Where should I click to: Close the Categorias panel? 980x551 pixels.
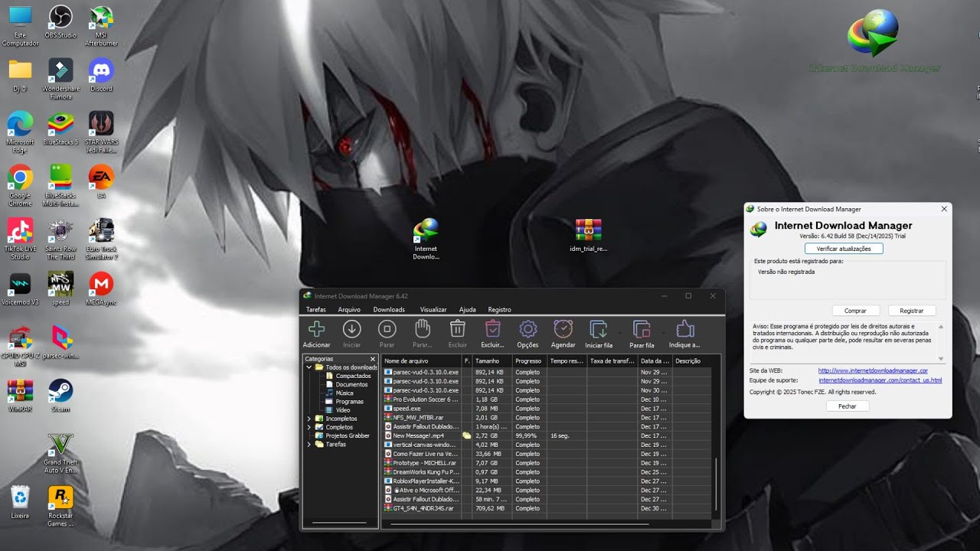(373, 359)
